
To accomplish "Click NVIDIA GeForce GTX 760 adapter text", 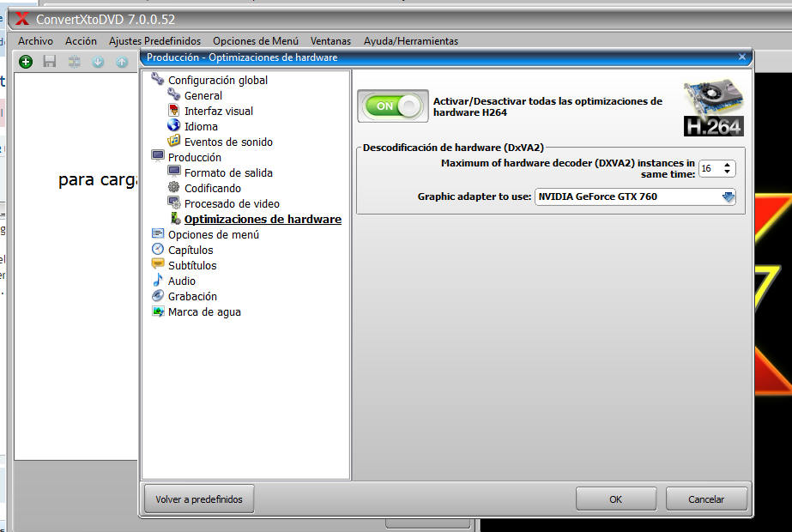I will (597, 196).
